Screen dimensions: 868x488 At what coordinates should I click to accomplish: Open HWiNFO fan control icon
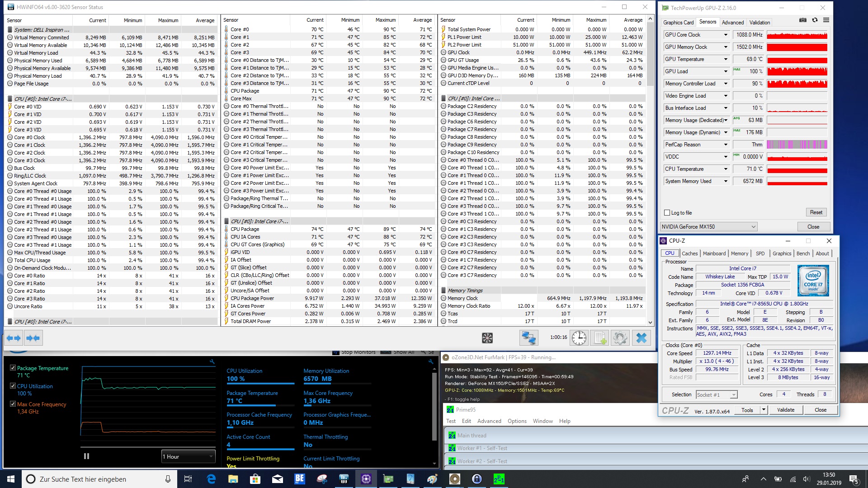pyautogui.click(x=487, y=338)
